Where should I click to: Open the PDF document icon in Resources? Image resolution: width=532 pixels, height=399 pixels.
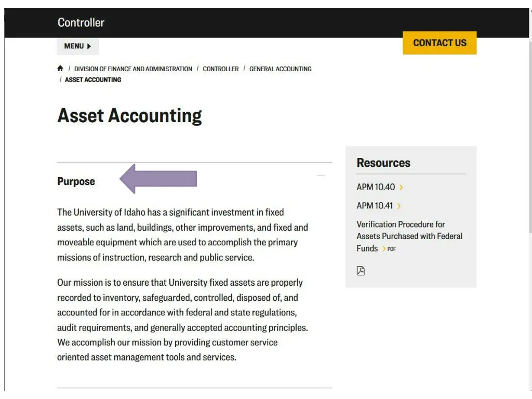pyautogui.click(x=361, y=270)
